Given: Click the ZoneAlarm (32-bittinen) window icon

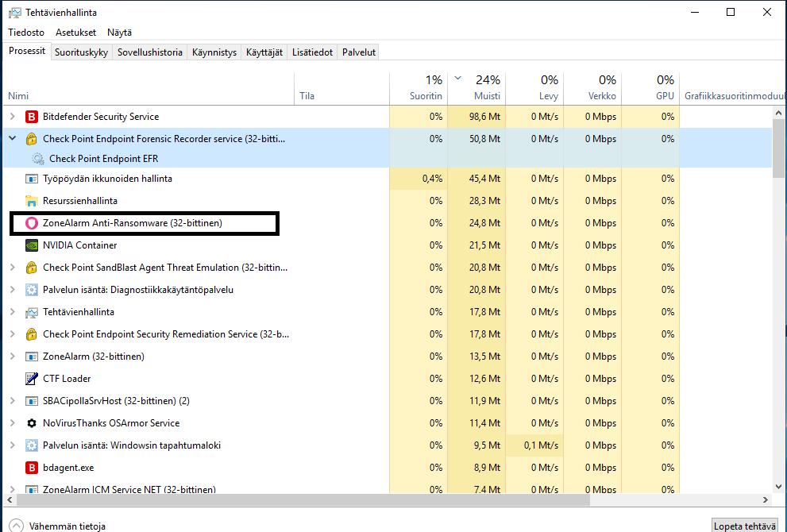Looking at the screenshot, I should 32,357.
